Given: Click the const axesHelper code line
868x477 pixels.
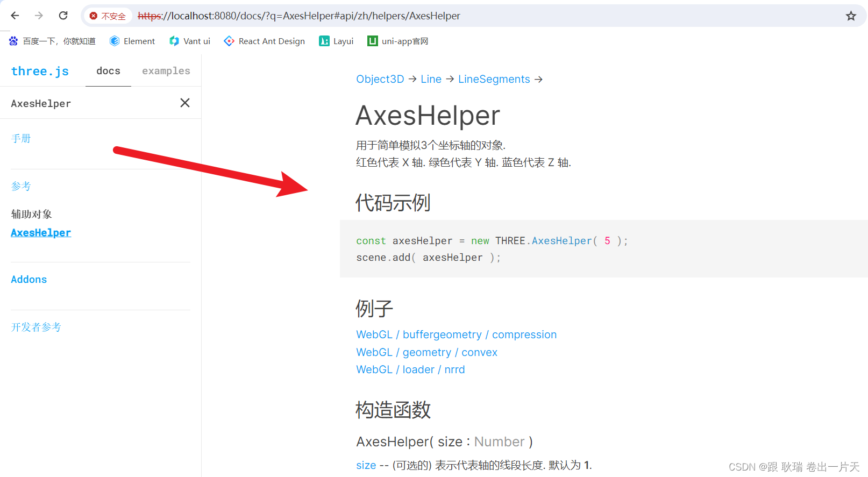Looking at the screenshot, I should click(x=492, y=241).
